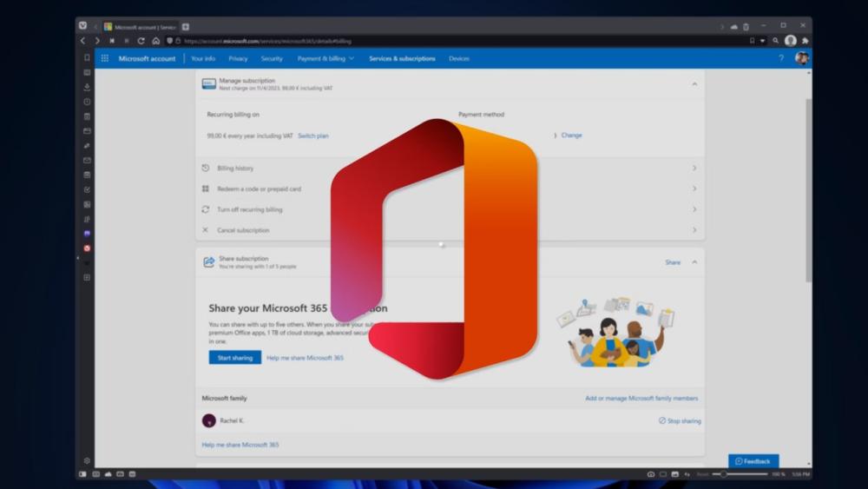Open the Microsoft app launcher grid
The height and width of the screenshot is (489, 868).
click(105, 59)
